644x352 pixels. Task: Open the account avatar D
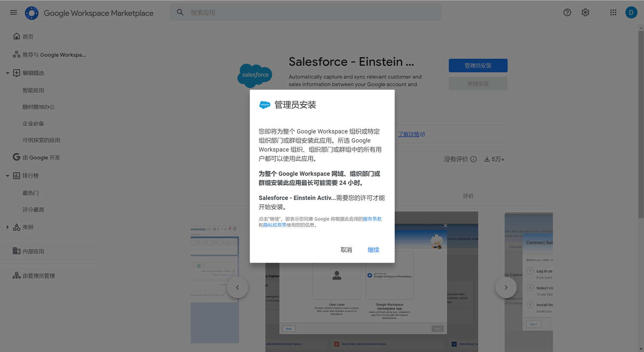631,12
